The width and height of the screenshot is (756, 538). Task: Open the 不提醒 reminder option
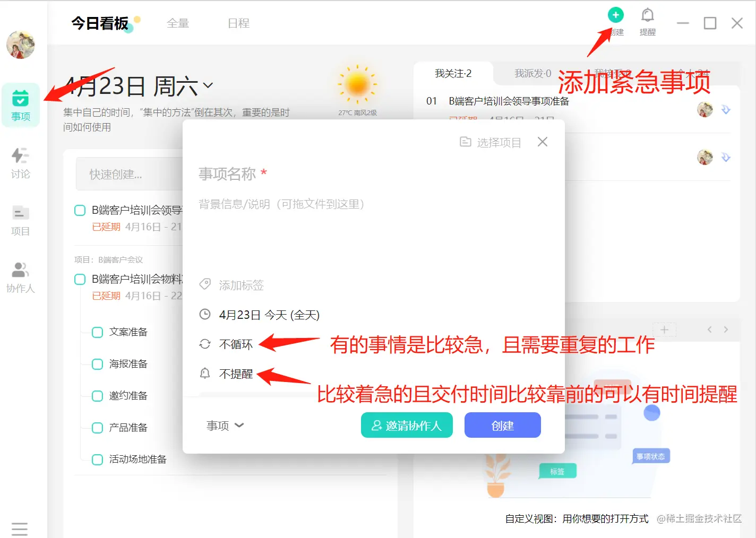tap(236, 374)
